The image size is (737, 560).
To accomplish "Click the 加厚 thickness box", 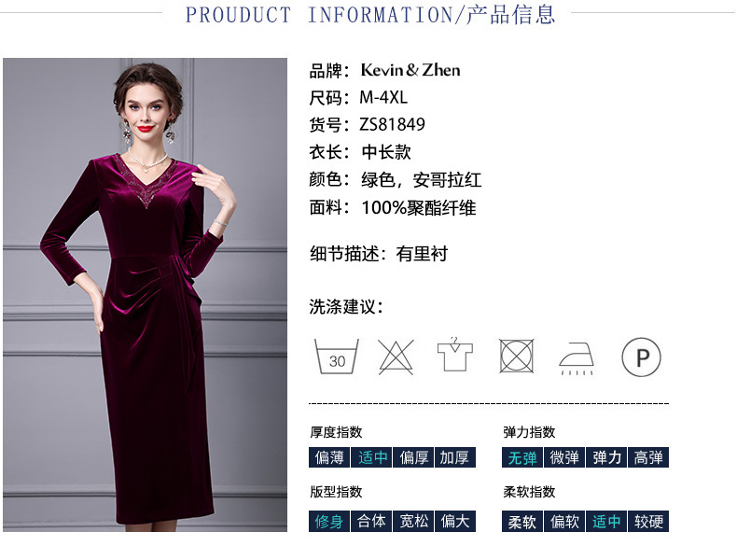I will (x=455, y=457).
